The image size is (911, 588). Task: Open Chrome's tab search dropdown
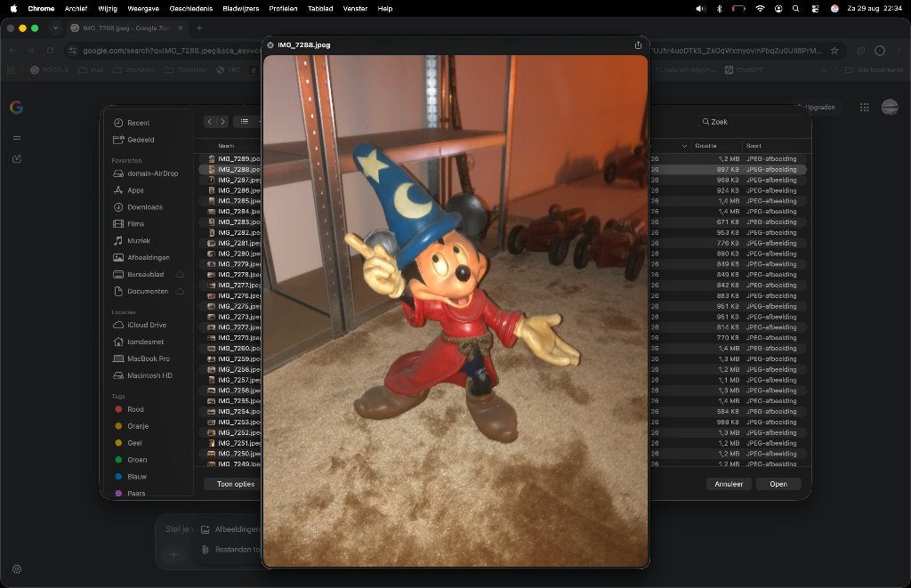55,28
